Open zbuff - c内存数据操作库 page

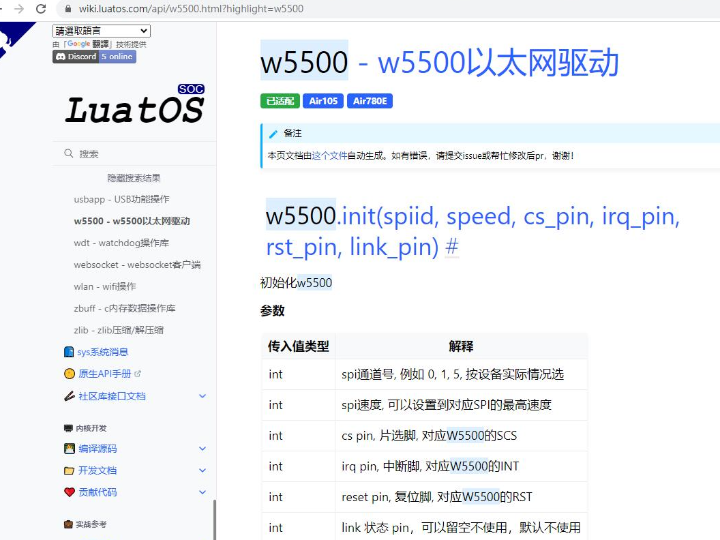124,308
